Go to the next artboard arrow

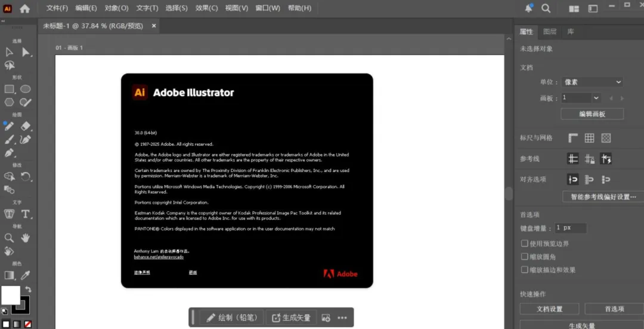(622, 99)
